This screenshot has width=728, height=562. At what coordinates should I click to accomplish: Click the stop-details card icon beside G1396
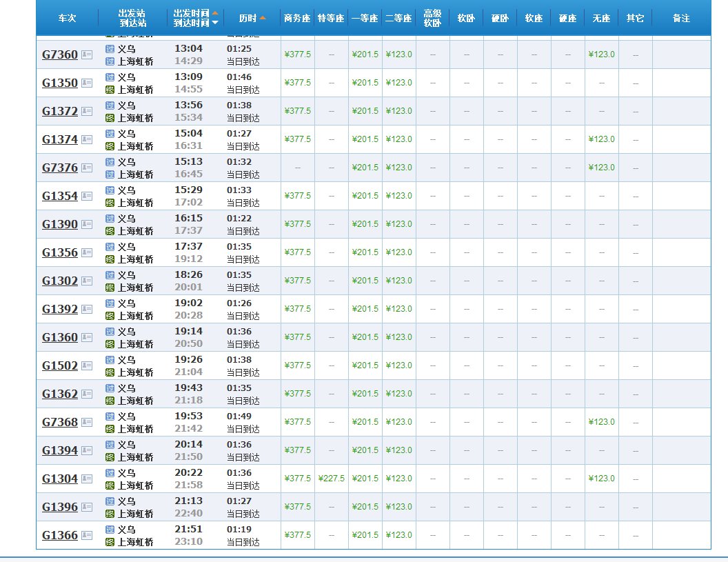(86, 507)
